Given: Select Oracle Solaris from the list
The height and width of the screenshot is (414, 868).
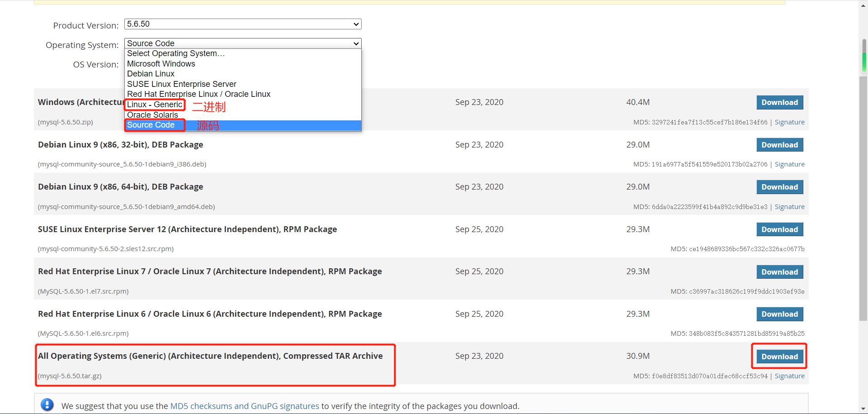Looking at the screenshot, I should point(243,115).
